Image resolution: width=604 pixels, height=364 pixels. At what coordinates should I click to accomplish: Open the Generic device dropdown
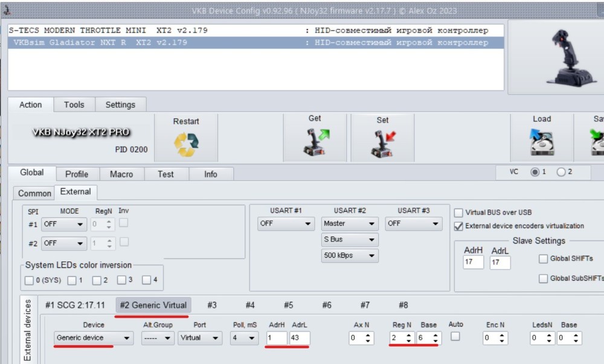(x=94, y=338)
